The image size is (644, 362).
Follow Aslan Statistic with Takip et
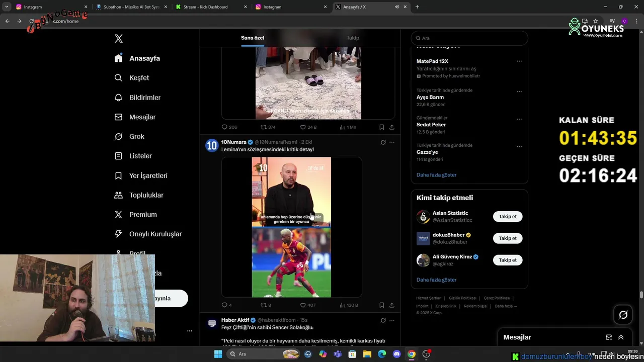[x=508, y=217]
